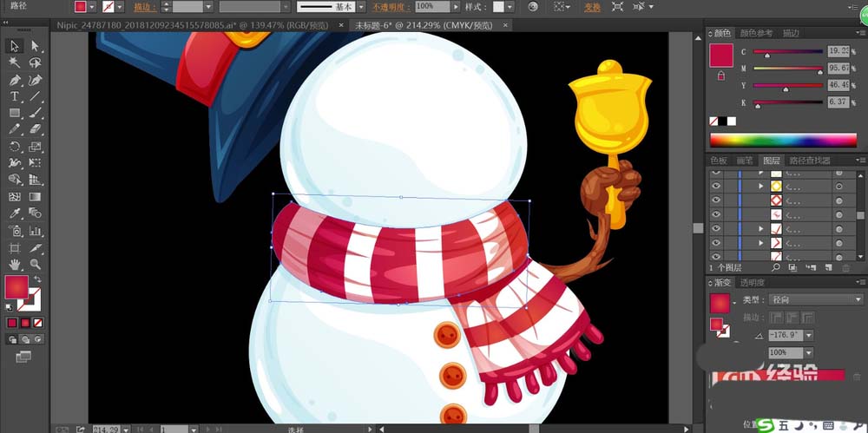Open the gradient type 径向 dropdown
The image size is (868, 433).
pyautogui.click(x=816, y=299)
